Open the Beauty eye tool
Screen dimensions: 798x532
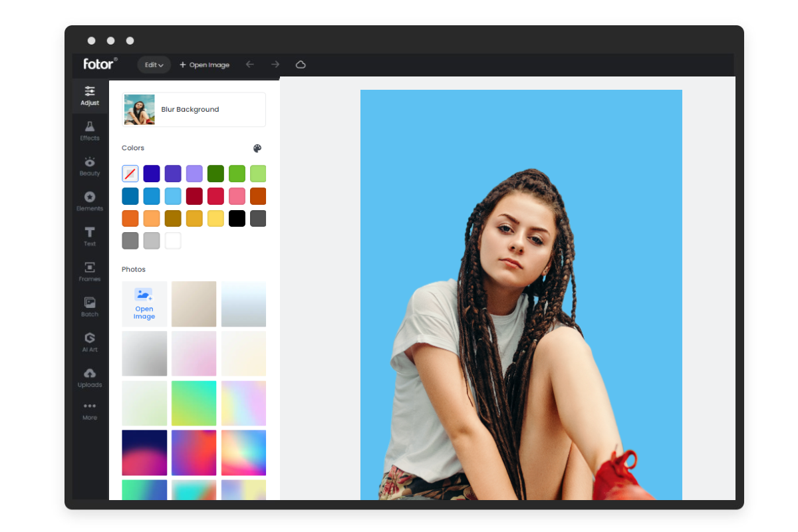pos(90,166)
